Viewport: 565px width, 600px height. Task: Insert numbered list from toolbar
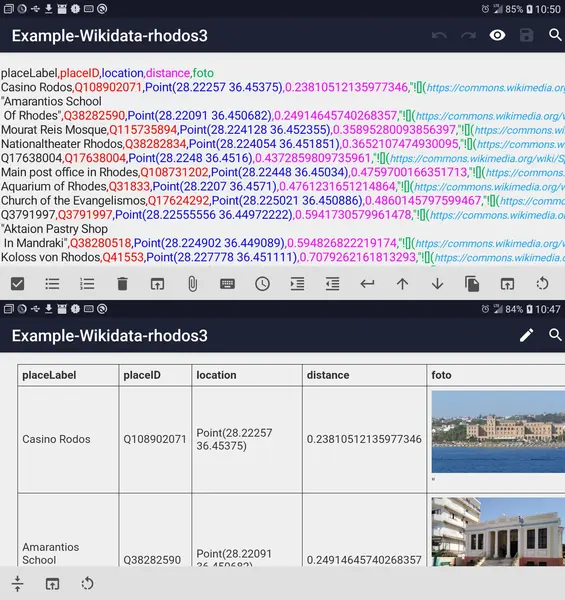click(x=87, y=284)
